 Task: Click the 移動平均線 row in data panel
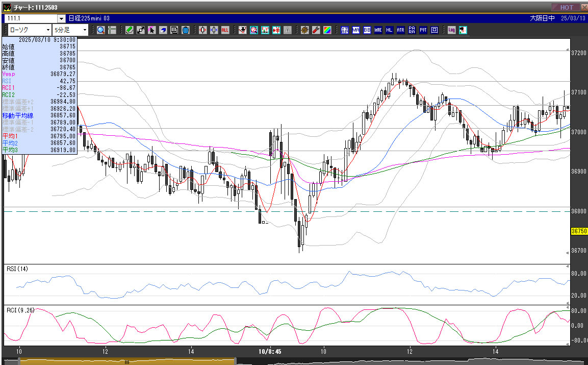[39, 116]
